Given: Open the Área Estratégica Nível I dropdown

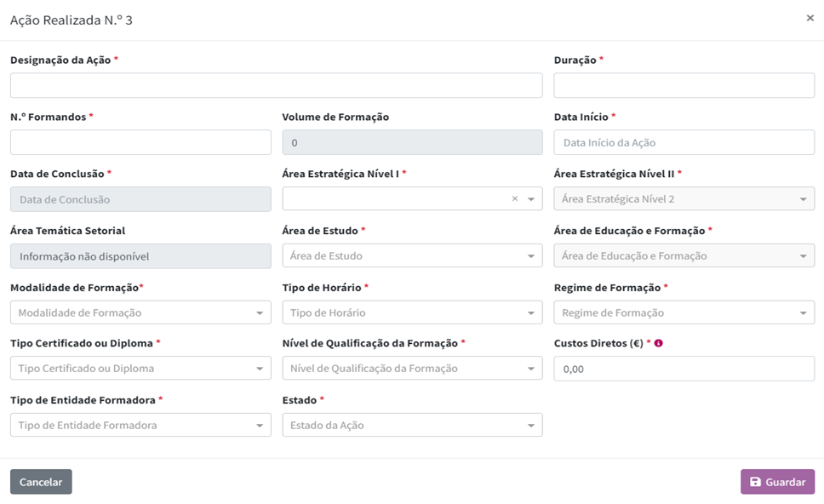Looking at the screenshot, I should tap(400, 199).
